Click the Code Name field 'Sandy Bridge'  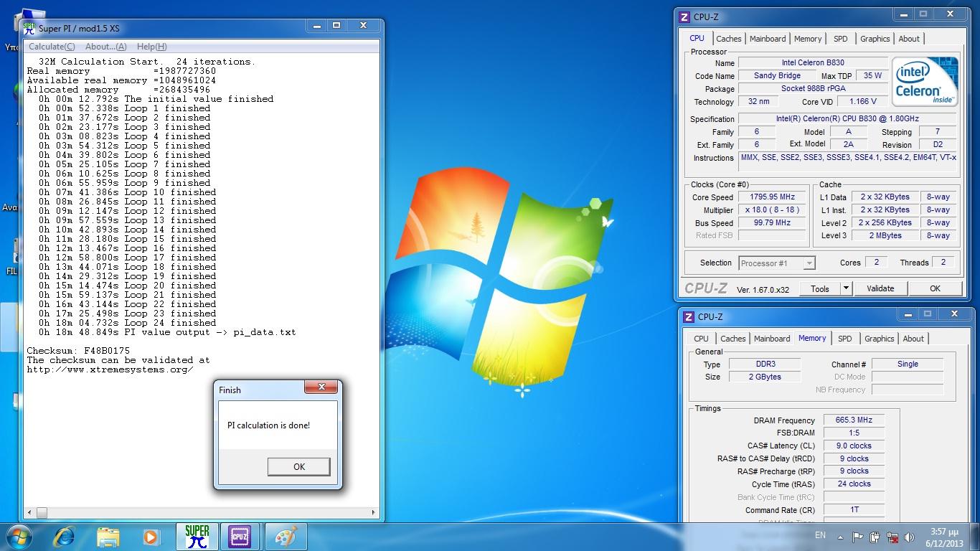pyautogui.click(x=777, y=76)
